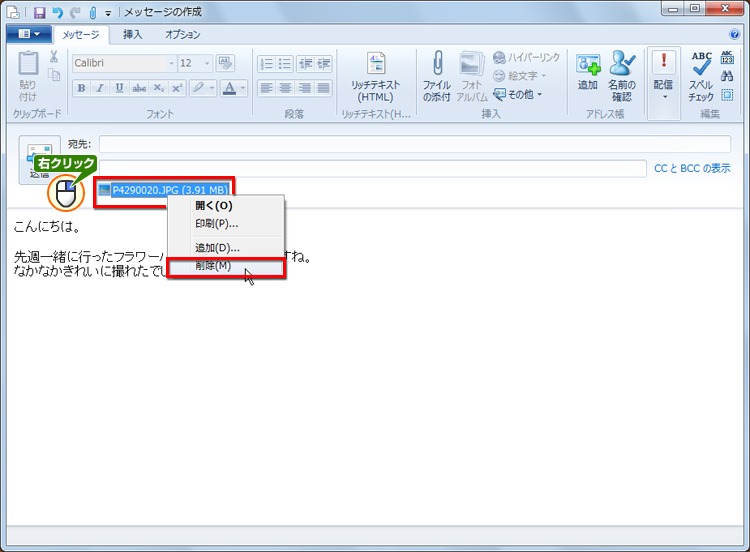Click the word count ABC 123 icon
Viewport: 750px width, 552px height.
click(728, 57)
